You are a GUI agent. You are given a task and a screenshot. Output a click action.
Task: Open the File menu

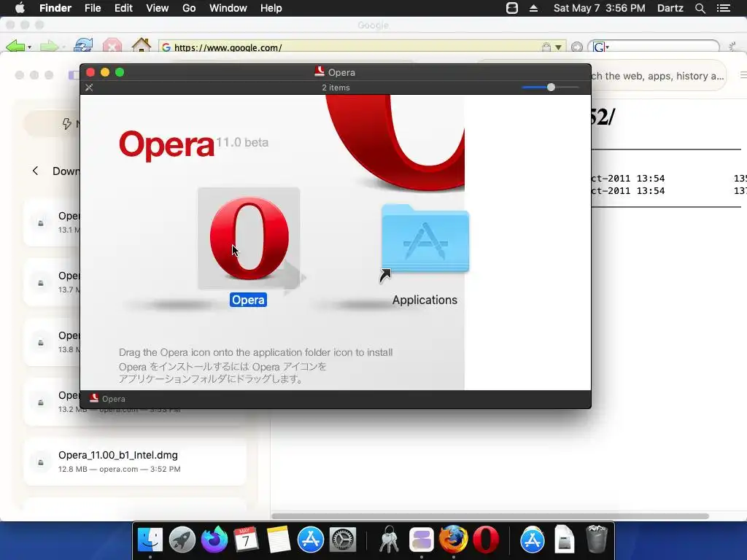point(93,8)
